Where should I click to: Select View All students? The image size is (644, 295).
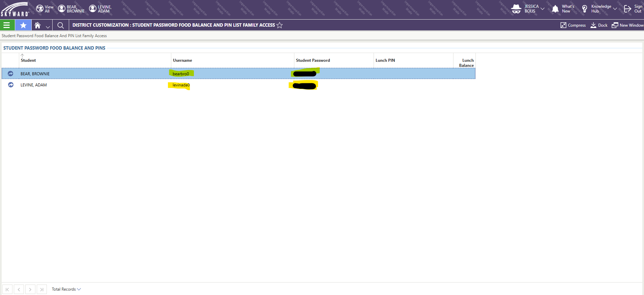tap(45, 9)
